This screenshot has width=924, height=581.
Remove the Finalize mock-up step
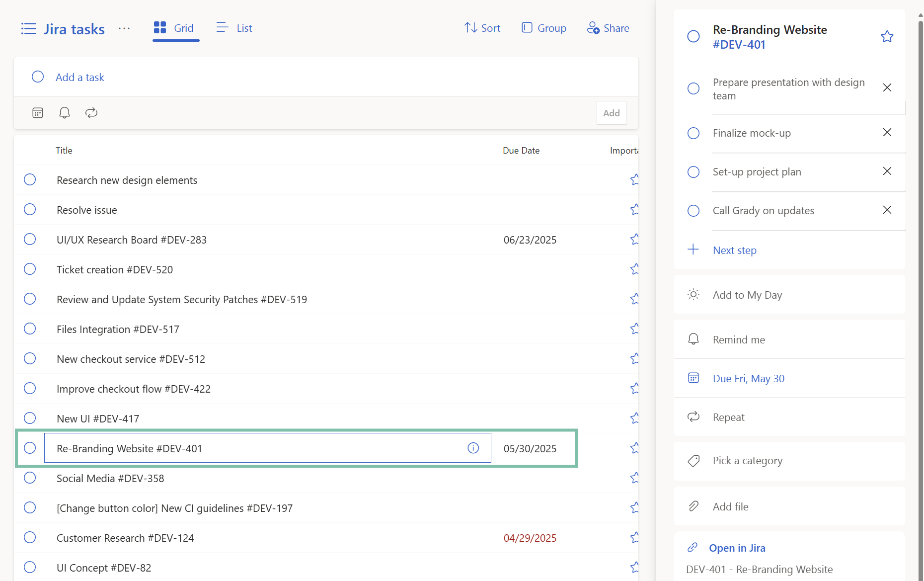(887, 133)
